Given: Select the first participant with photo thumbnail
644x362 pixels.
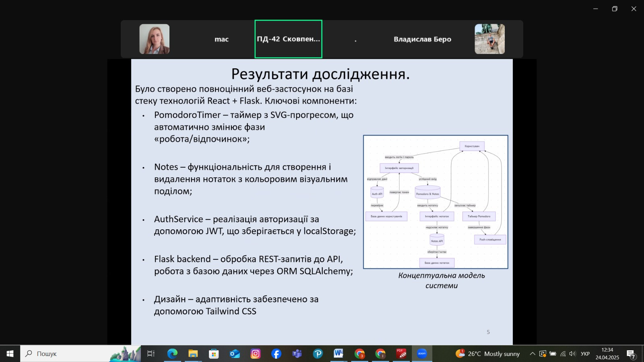Looking at the screenshot, I should [x=155, y=39].
